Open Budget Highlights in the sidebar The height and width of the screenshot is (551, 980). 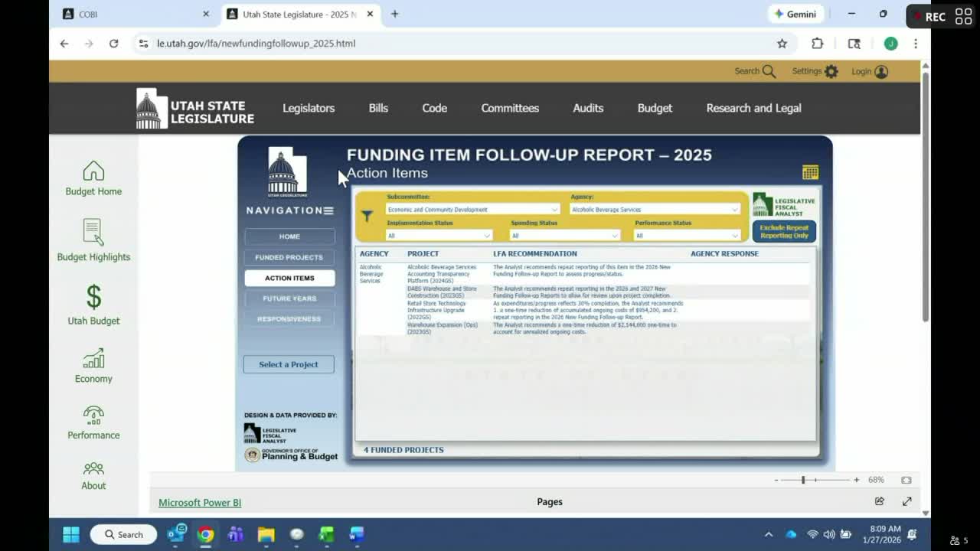tap(93, 233)
